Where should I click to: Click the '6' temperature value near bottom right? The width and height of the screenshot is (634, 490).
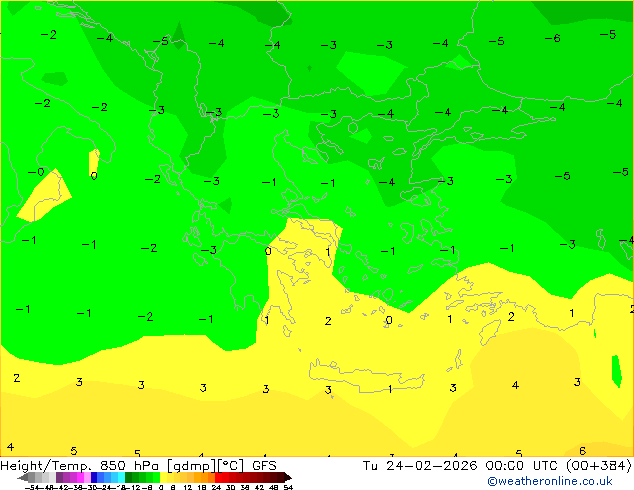point(582,451)
